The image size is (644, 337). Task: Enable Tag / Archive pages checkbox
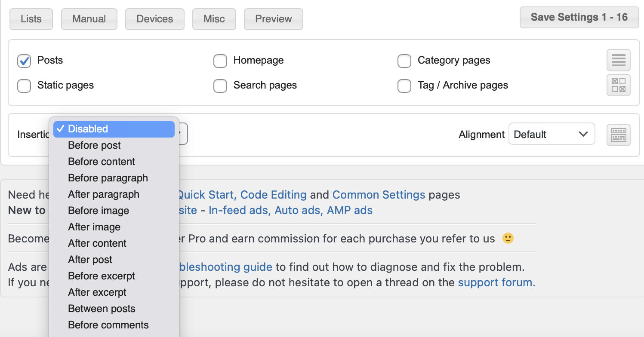404,86
